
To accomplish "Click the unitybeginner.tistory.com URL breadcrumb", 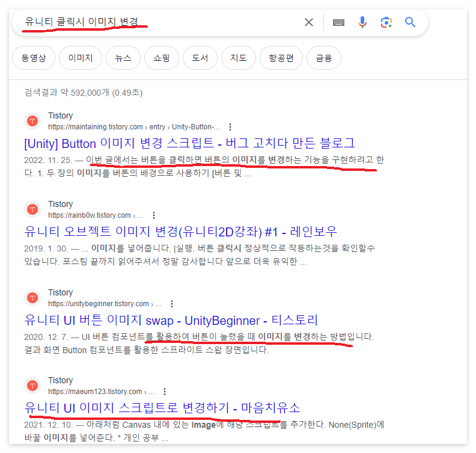I will 105,304.
